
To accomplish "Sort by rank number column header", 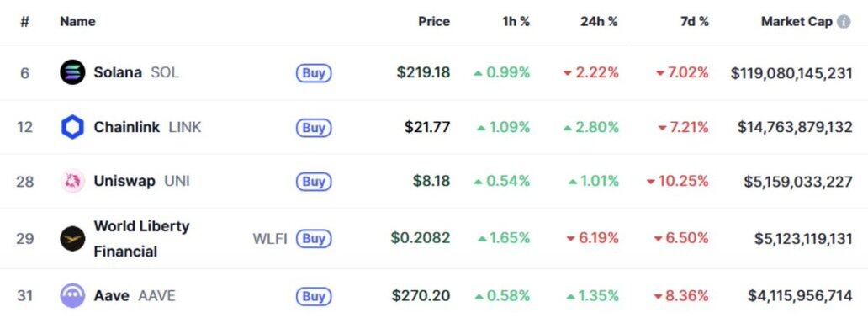I will click(x=25, y=22).
